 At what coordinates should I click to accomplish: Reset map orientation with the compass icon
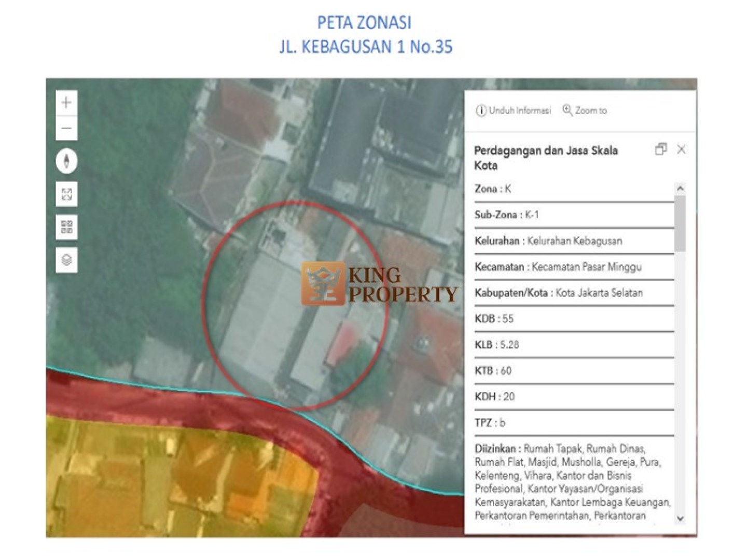(66, 161)
